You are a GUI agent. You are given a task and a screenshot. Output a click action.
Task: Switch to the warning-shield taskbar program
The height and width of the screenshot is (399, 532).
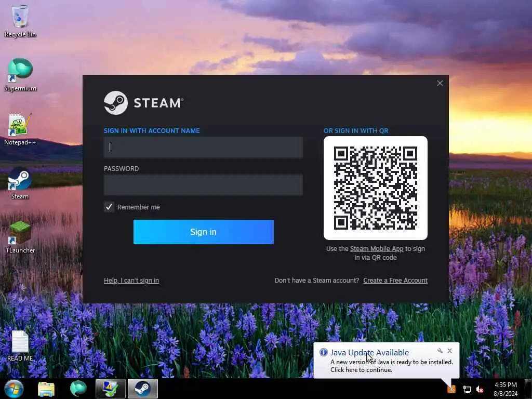click(111, 389)
